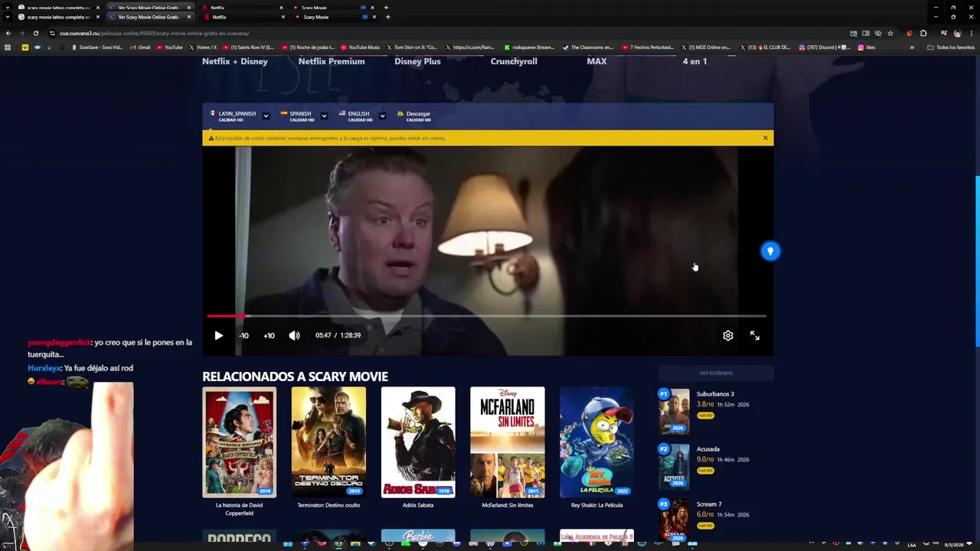This screenshot has height=551, width=980.
Task: Open the side panel icon in address bar
Action: click(865, 33)
